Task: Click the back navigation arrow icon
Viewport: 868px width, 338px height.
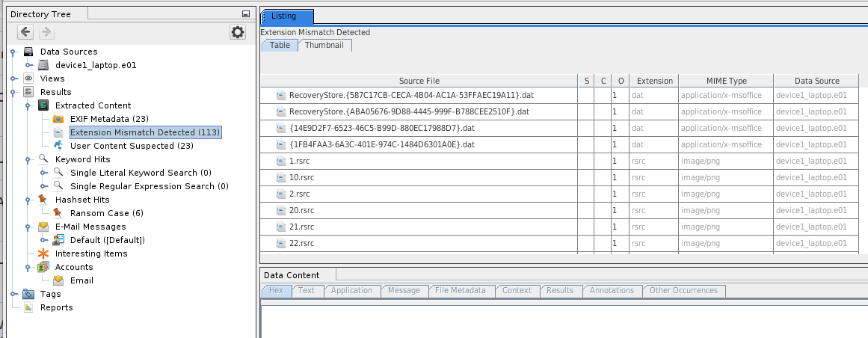Action: 25,31
